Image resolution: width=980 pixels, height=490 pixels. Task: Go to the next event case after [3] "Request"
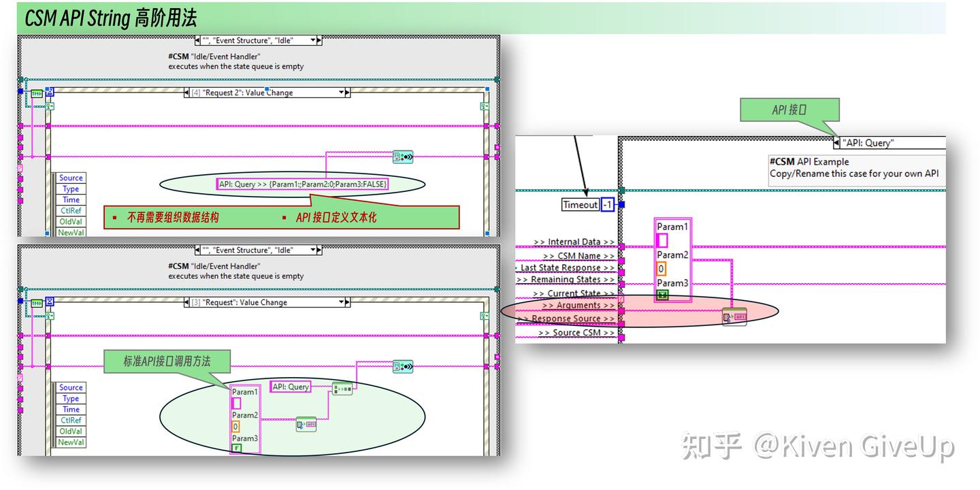[x=348, y=302]
